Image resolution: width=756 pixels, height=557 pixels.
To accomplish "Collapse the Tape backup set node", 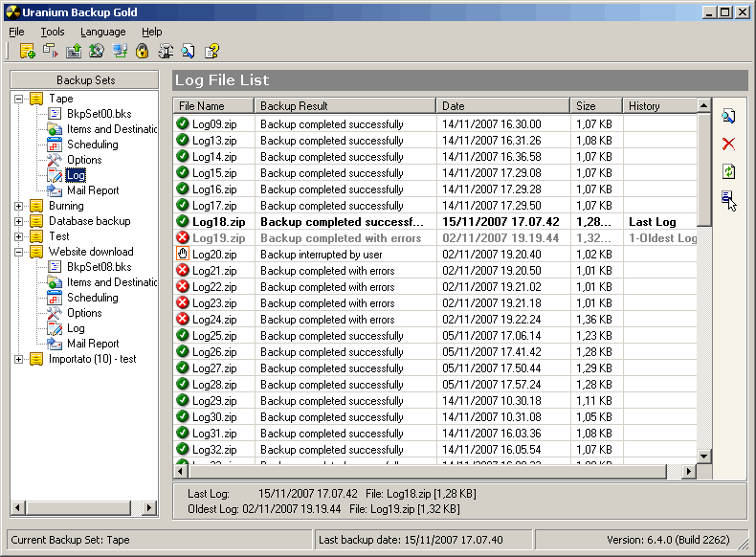I will (x=18, y=99).
